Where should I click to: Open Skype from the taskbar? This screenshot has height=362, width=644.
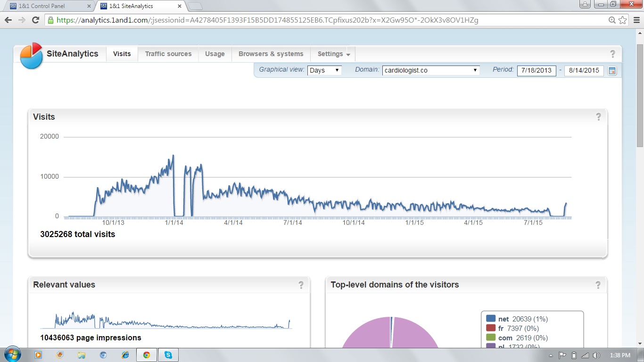[168, 355]
